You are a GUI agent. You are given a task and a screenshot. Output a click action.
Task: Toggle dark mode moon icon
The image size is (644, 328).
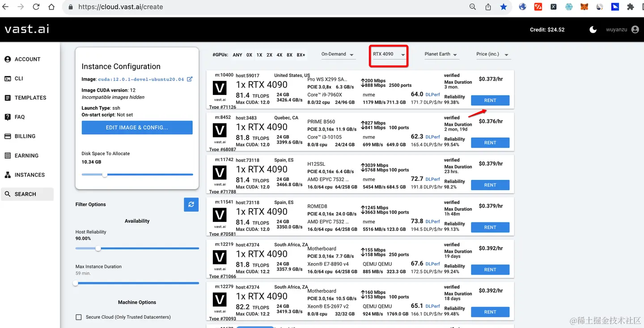click(x=593, y=30)
